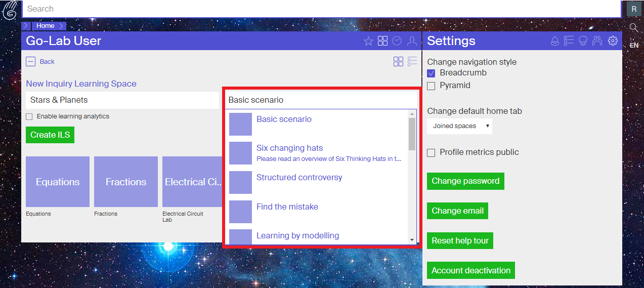Open the default home tab dropdown
Screen dimensions: 644x288
click(459, 126)
